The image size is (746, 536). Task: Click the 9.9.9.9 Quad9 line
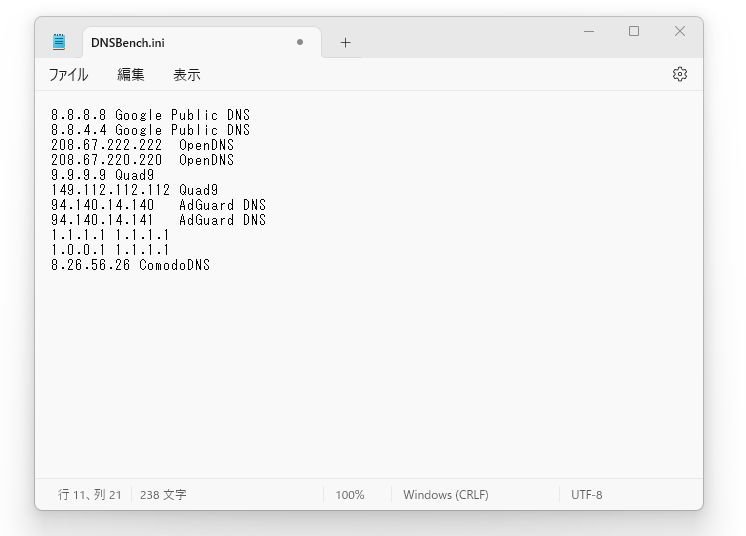(x=102, y=175)
